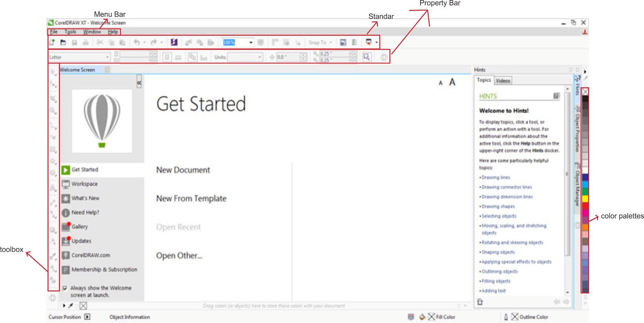Open the Help menu

pyautogui.click(x=113, y=32)
